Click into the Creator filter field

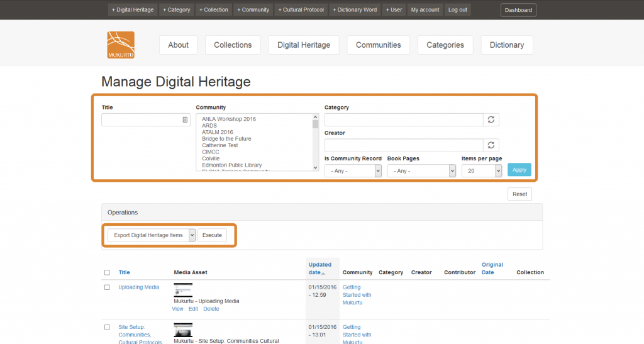pyautogui.click(x=404, y=145)
